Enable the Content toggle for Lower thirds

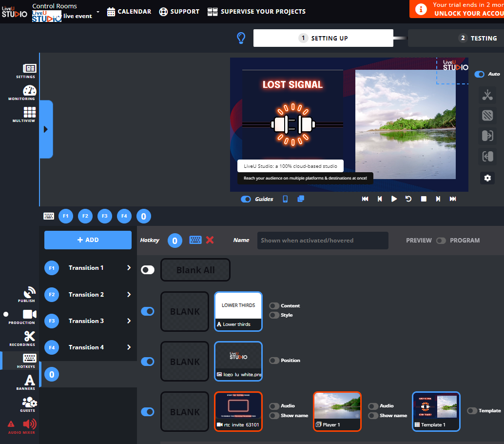[274, 305]
